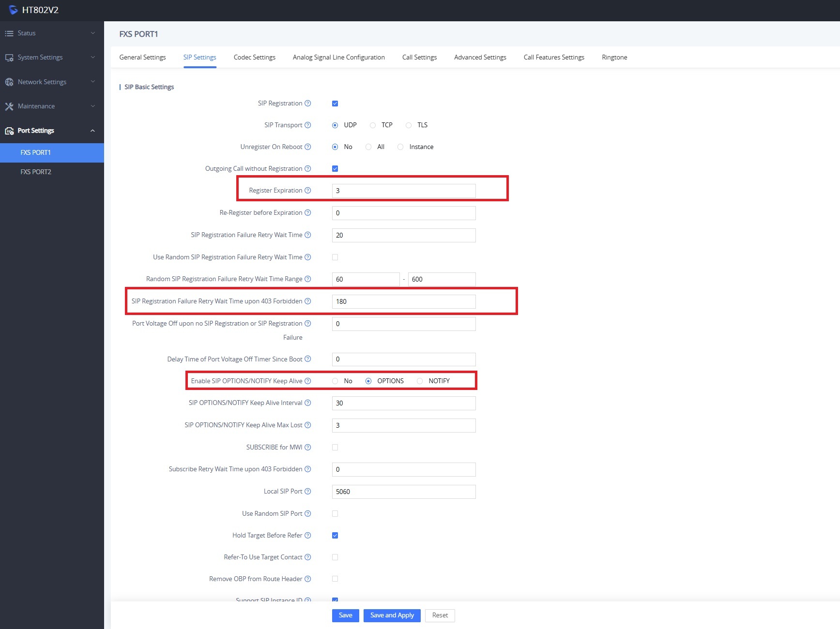Click the Register Expiration input field
The height and width of the screenshot is (629, 840).
403,191
